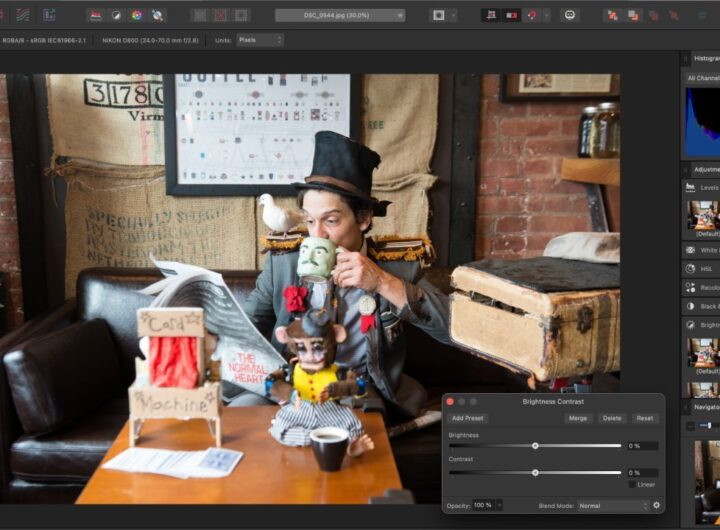Click the HSL adjustment icon
720x530 pixels.
click(691, 268)
